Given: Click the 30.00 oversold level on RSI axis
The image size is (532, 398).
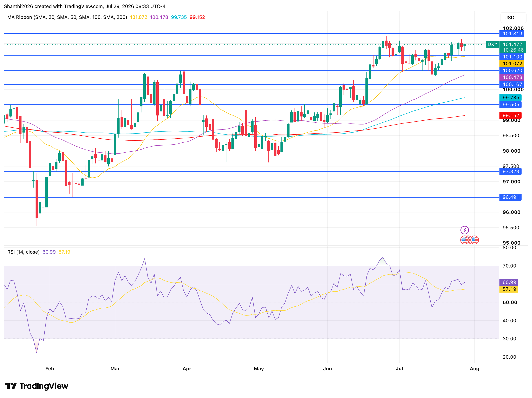Looking at the screenshot, I should click(509, 339).
